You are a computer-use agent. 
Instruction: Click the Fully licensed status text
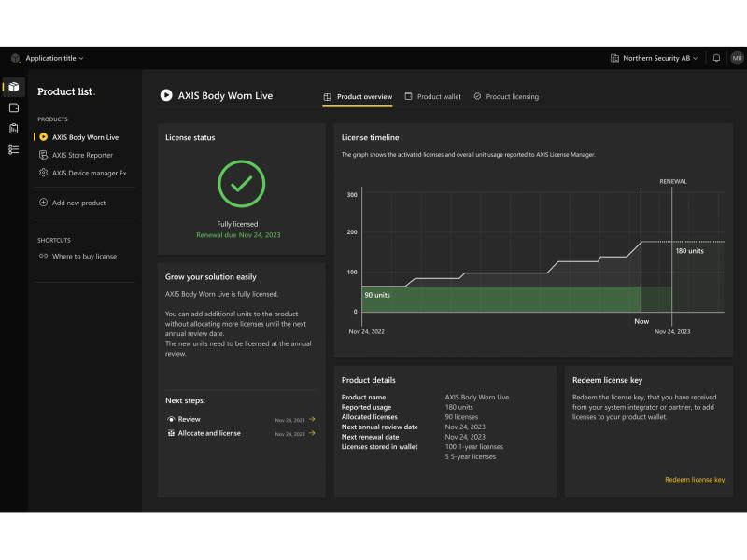click(237, 224)
